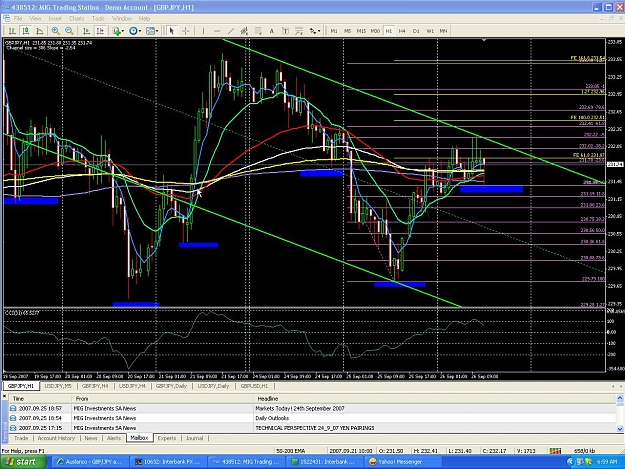This screenshot has width=625, height=469.
Task: Switch chart to line chart mode
Action: tap(39, 31)
